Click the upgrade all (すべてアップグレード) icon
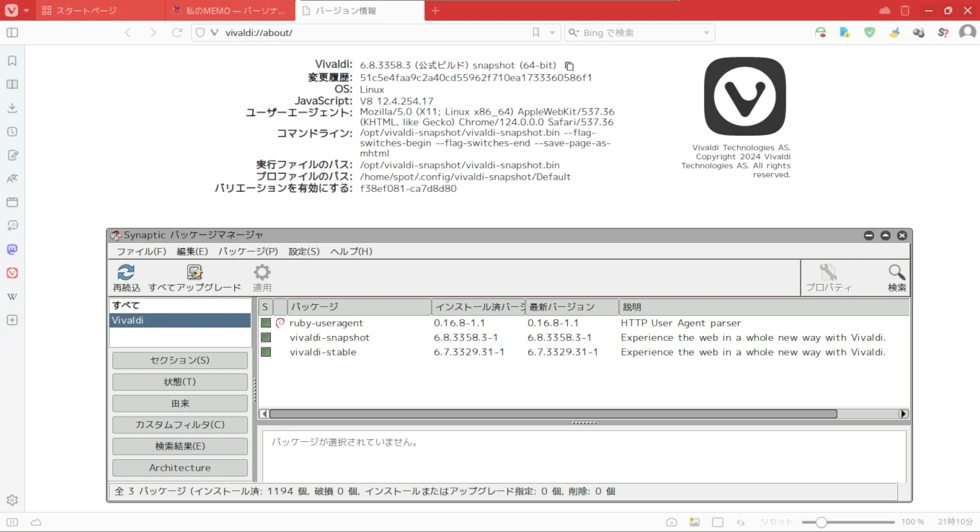Viewport: 980px width, 532px height. coord(195,272)
